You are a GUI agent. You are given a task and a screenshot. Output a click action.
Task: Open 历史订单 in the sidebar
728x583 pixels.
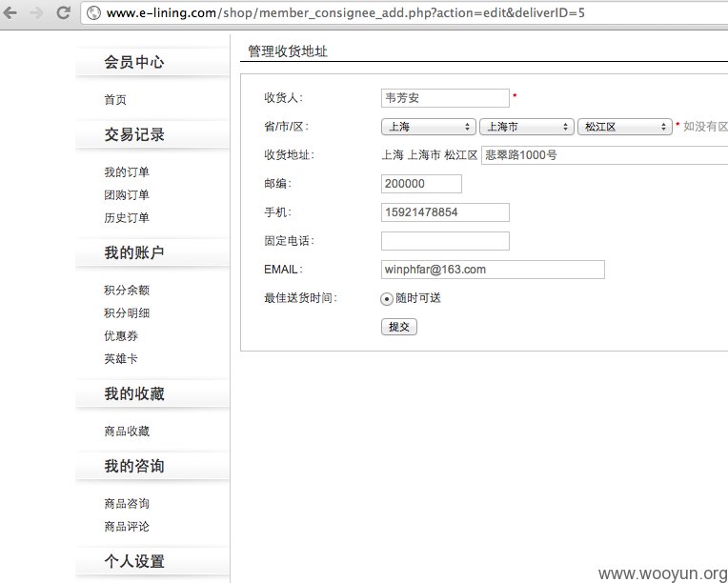127,218
